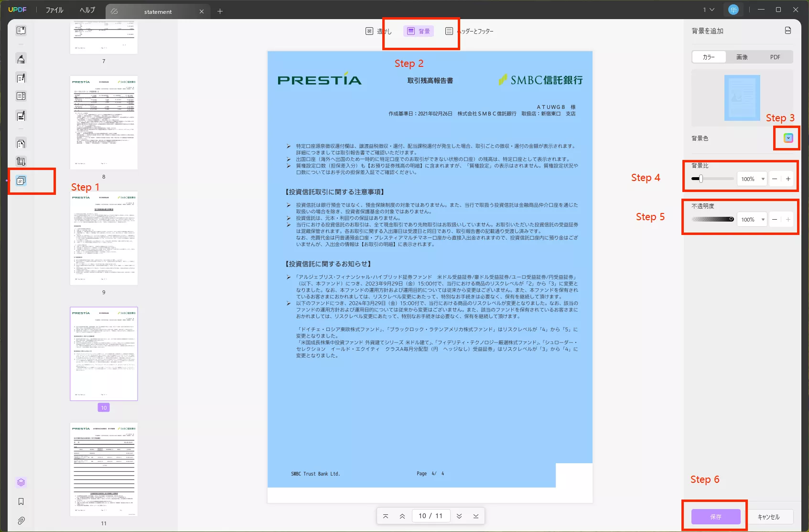Select the PDF background type tab
Screen dimensions: 809x532
pyautogui.click(x=775, y=57)
